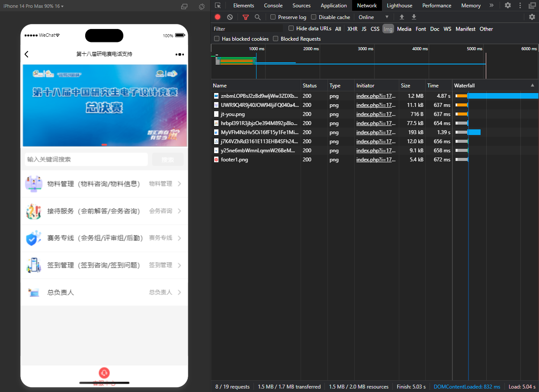Switch to the Sources tab

[x=302, y=6]
